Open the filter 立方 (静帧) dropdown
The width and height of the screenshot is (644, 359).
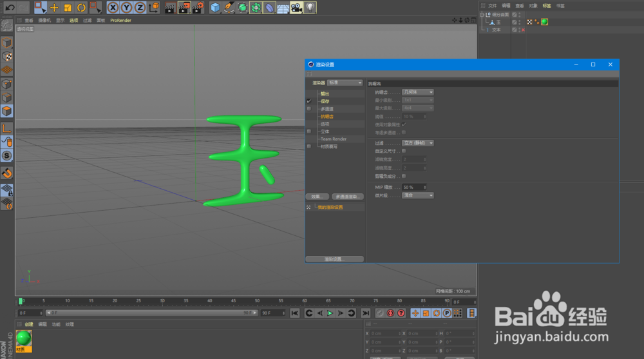(x=418, y=143)
